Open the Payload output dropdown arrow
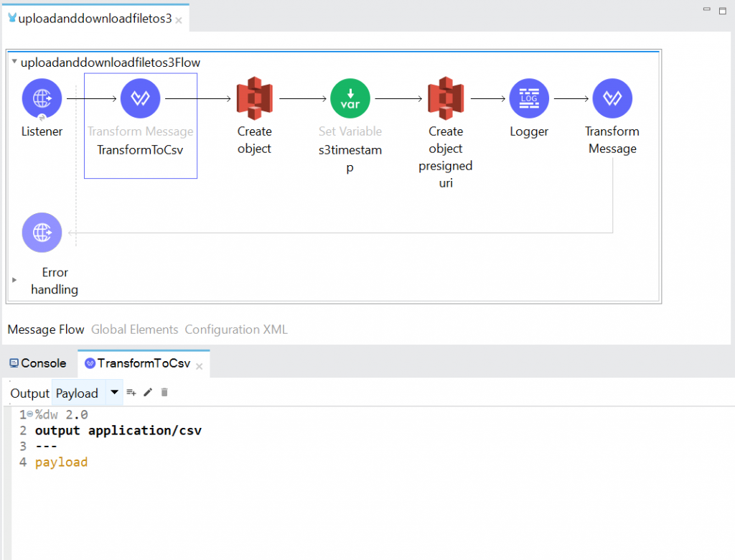 coord(113,392)
